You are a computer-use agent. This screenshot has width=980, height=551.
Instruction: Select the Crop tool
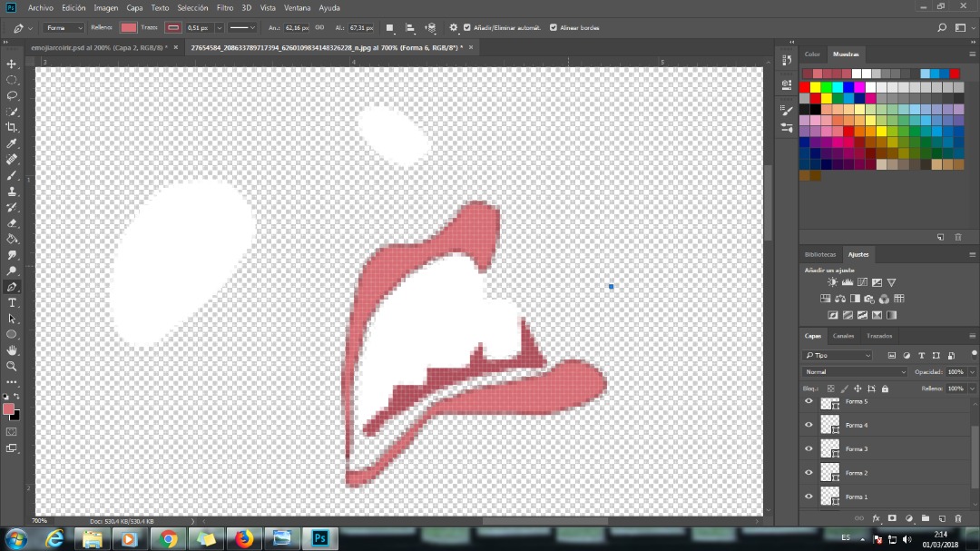(x=12, y=128)
